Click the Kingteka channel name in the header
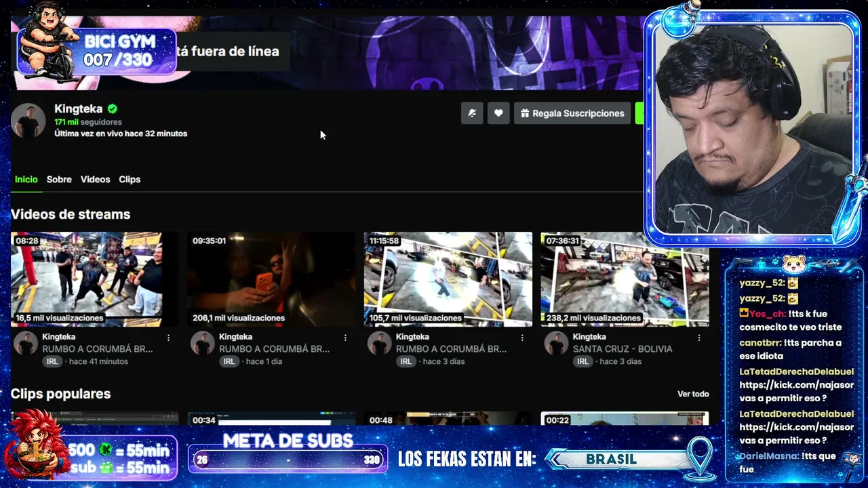This screenshot has height=488, width=868. 78,108
